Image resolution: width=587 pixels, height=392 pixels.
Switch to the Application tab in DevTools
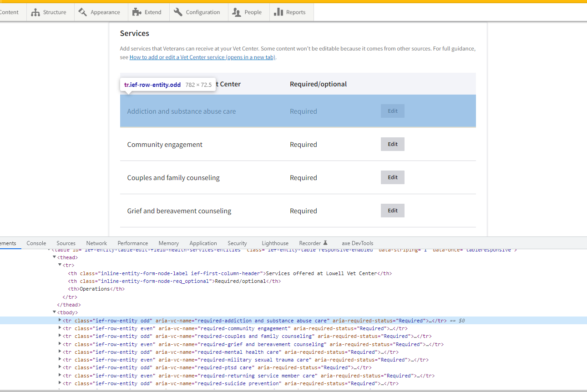(203, 243)
